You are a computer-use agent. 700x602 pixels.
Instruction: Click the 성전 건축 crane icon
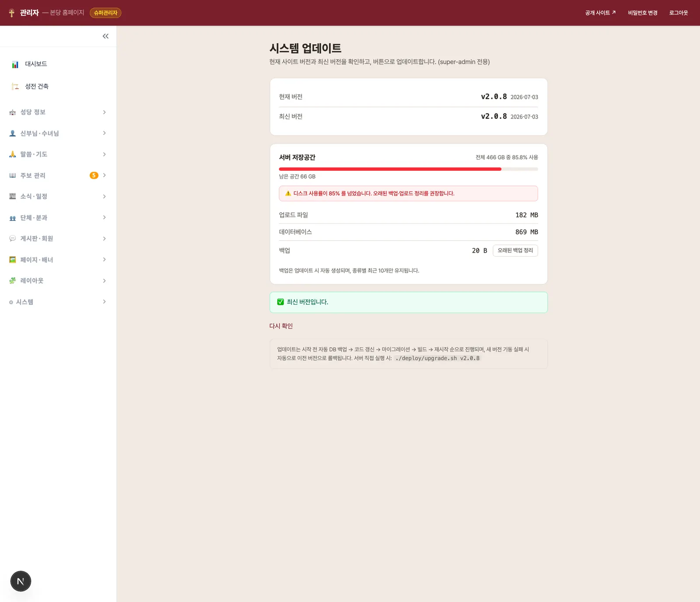(15, 86)
